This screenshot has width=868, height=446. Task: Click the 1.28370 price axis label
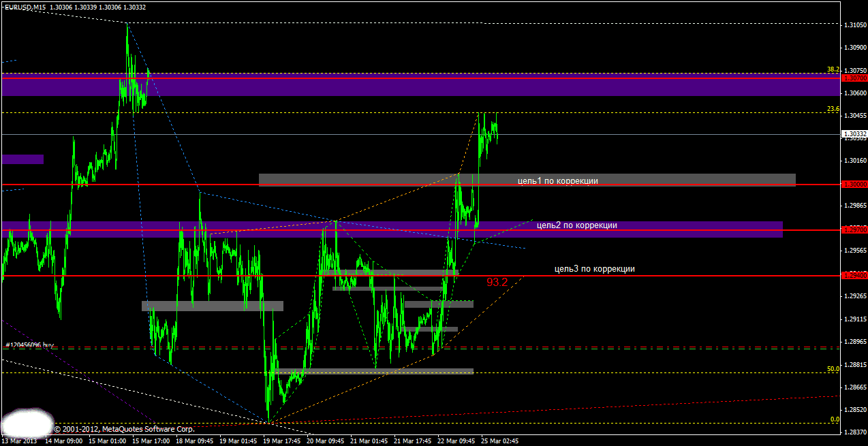pos(855,432)
